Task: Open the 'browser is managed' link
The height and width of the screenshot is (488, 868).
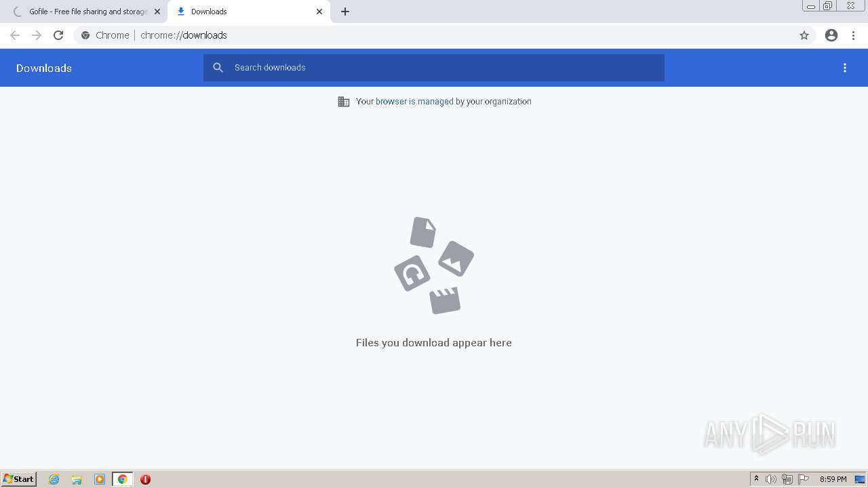Action: (x=414, y=102)
